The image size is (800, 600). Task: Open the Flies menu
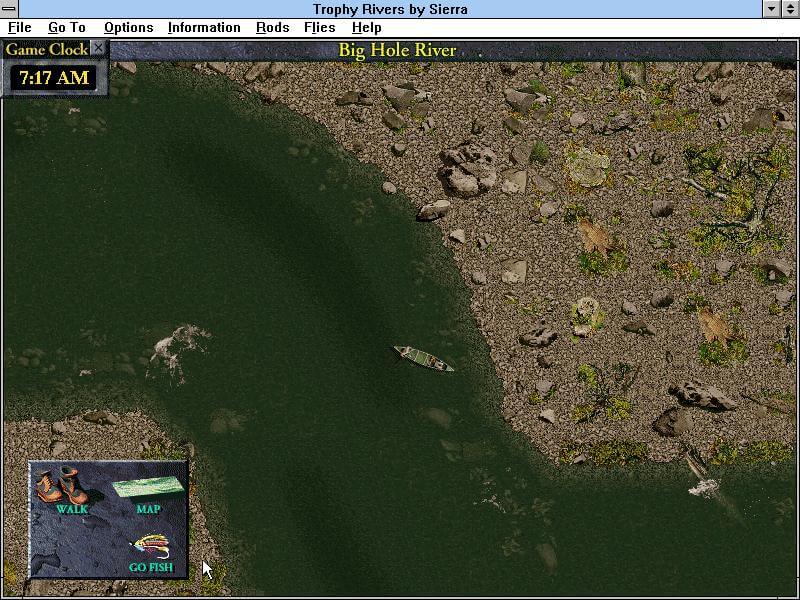[319, 28]
